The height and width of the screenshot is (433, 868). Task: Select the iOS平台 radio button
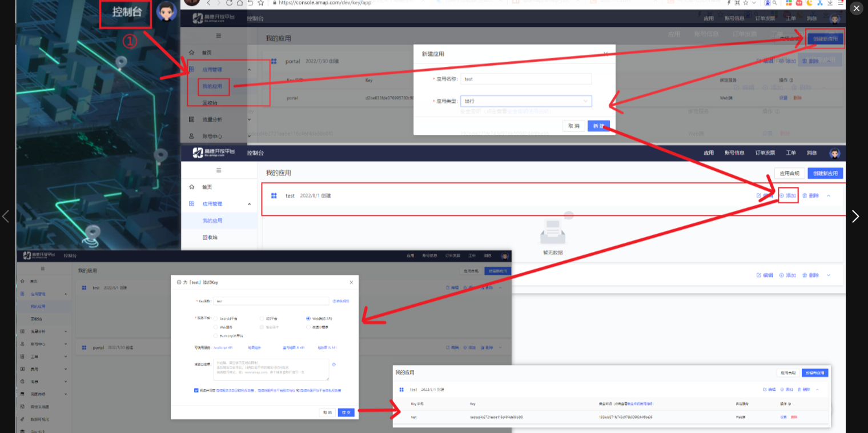pos(262,318)
